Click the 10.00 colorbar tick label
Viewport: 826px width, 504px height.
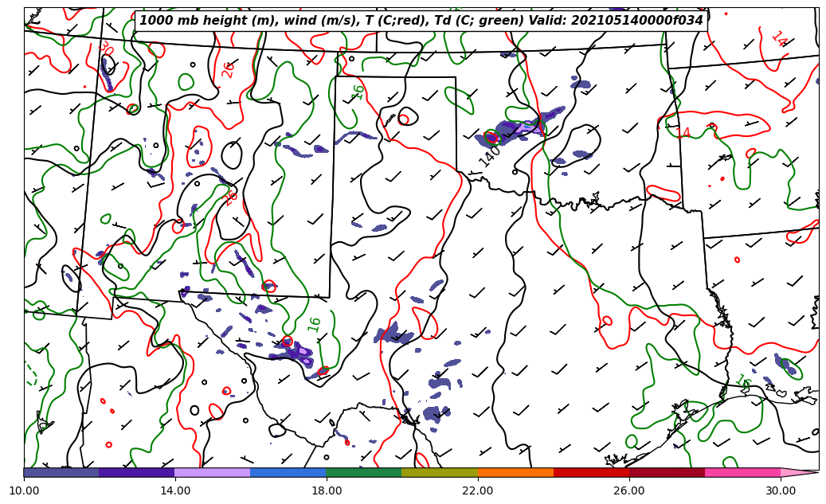click(x=24, y=490)
